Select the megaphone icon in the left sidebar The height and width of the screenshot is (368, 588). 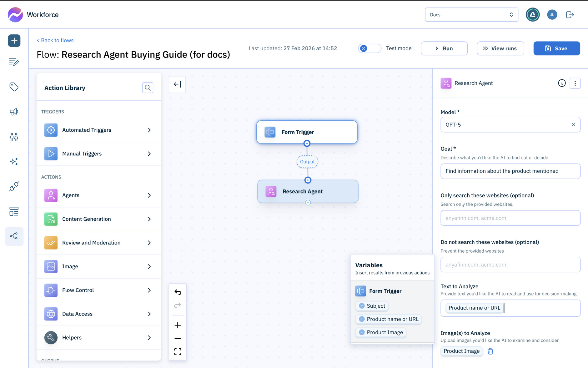14,112
